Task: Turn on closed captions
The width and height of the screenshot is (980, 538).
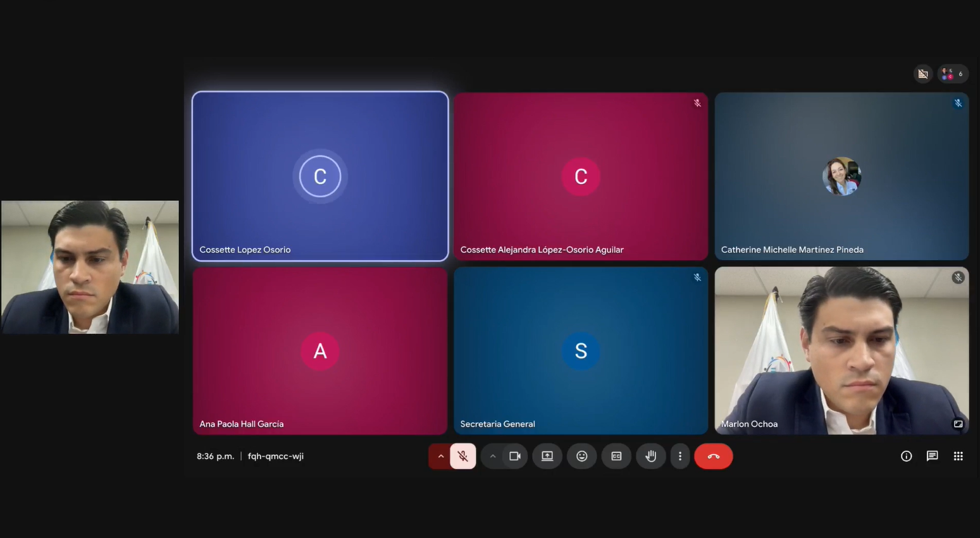Action: click(616, 456)
